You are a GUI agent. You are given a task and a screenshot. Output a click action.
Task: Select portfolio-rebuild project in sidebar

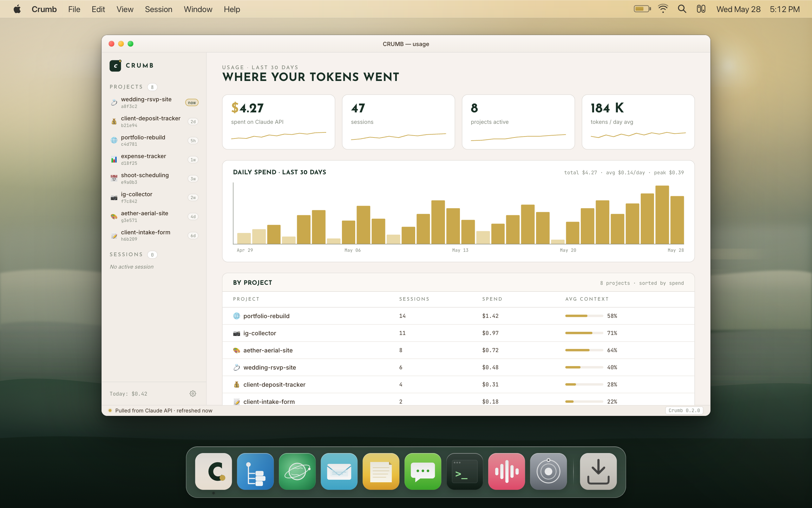point(154,140)
